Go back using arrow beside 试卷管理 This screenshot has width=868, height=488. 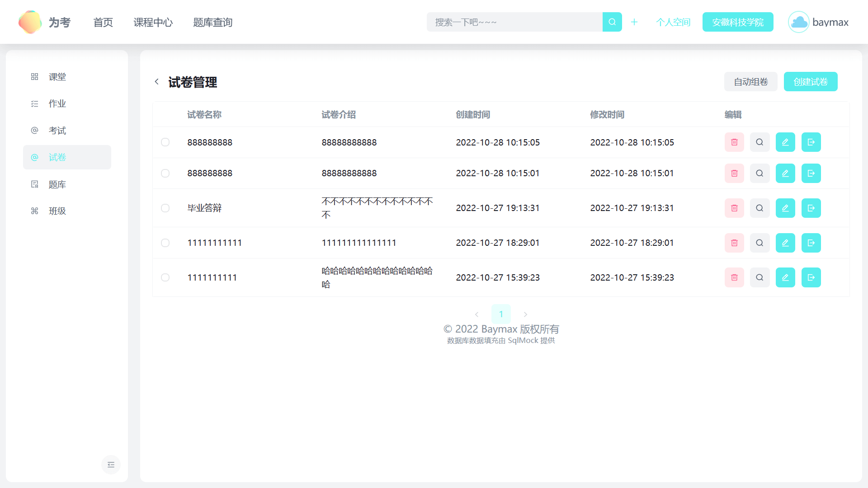pos(157,82)
